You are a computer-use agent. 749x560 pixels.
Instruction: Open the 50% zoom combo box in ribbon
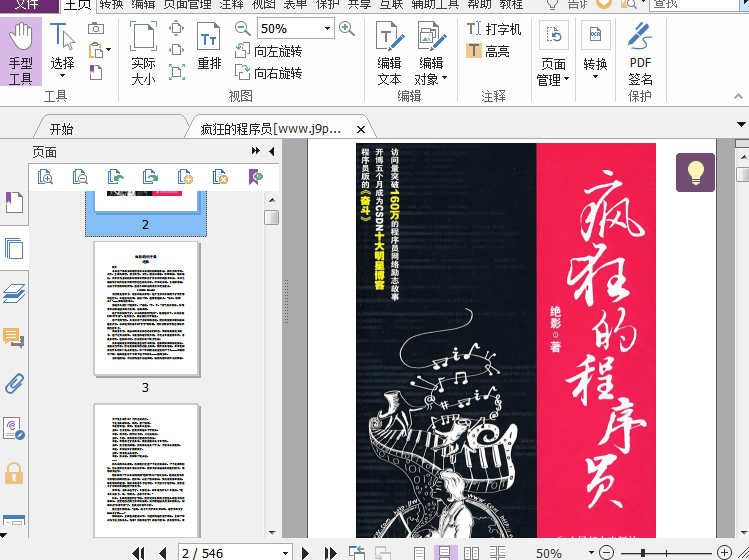(295, 29)
